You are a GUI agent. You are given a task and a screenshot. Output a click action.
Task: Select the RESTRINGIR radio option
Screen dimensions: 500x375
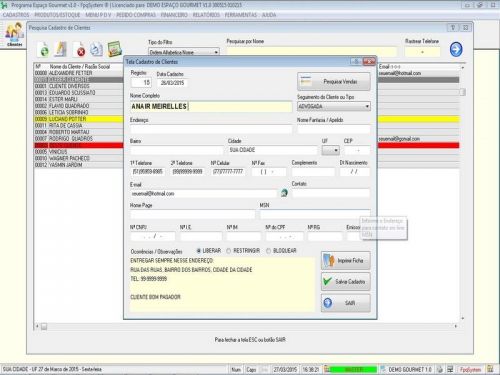click(x=243, y=251)
